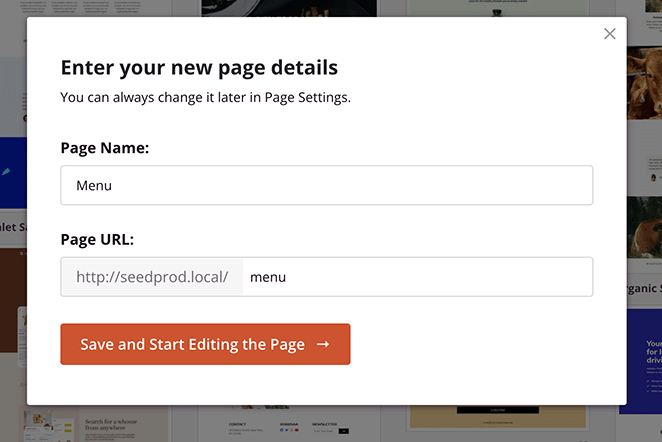This screenshot has height=442, width=662.
Task: Focus the Page URL slug field
Action: pyautogui.click(x=417, y=277)
